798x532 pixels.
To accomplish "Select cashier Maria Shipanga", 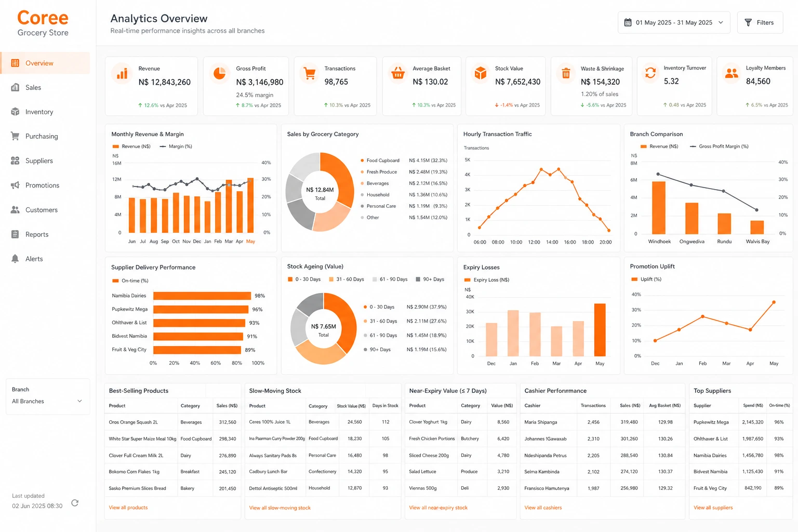I will [540, 422].
